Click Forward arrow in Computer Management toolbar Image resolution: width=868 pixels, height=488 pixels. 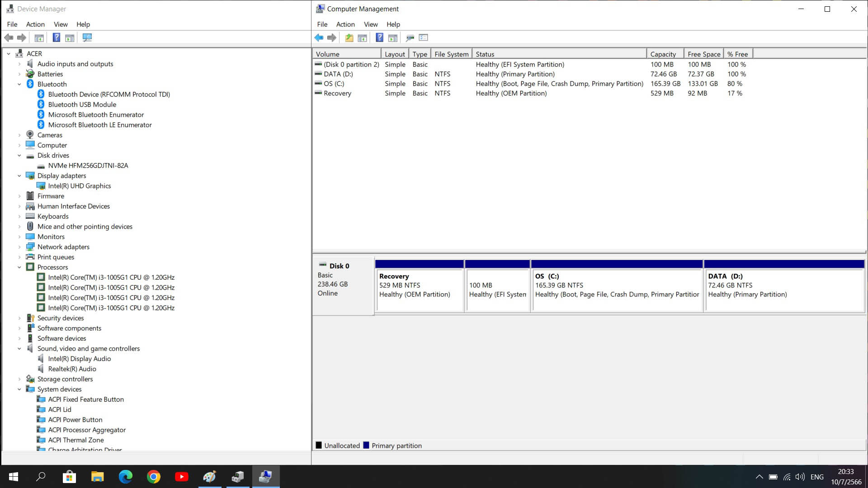click(332, 38)
